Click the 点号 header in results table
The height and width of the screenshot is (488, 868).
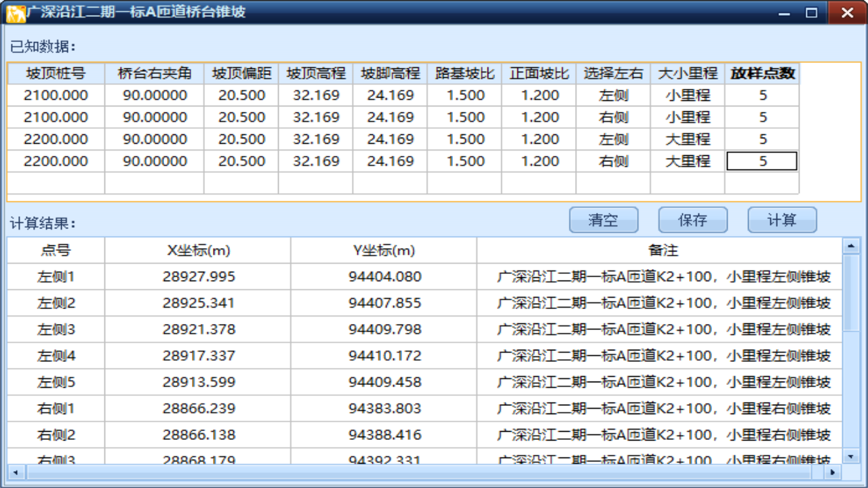(54, 251)
